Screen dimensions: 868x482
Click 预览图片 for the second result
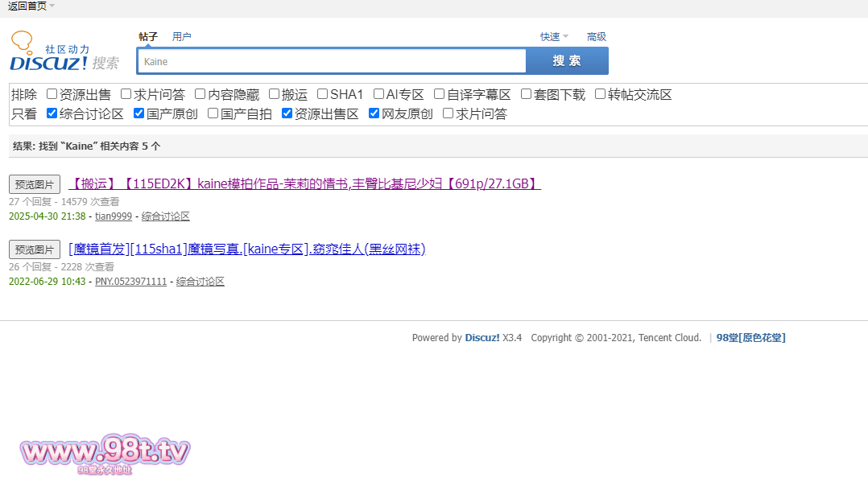pos(35,249)
